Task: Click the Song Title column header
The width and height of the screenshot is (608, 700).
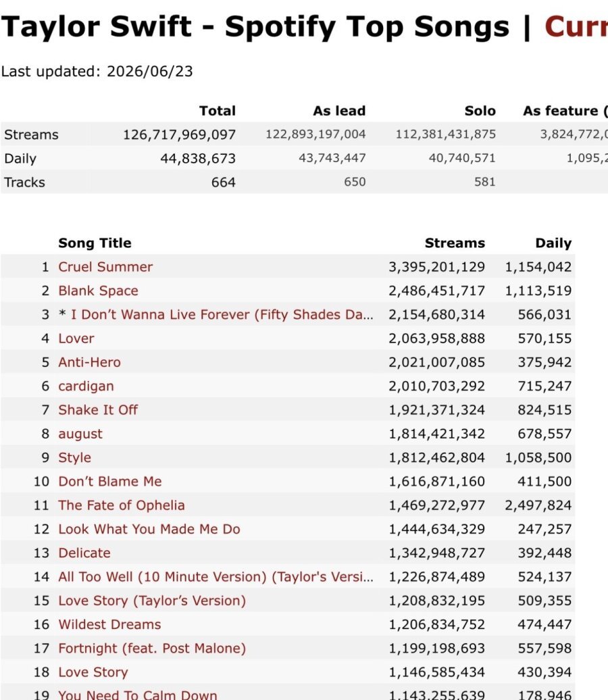Action: tap(95, 243)
